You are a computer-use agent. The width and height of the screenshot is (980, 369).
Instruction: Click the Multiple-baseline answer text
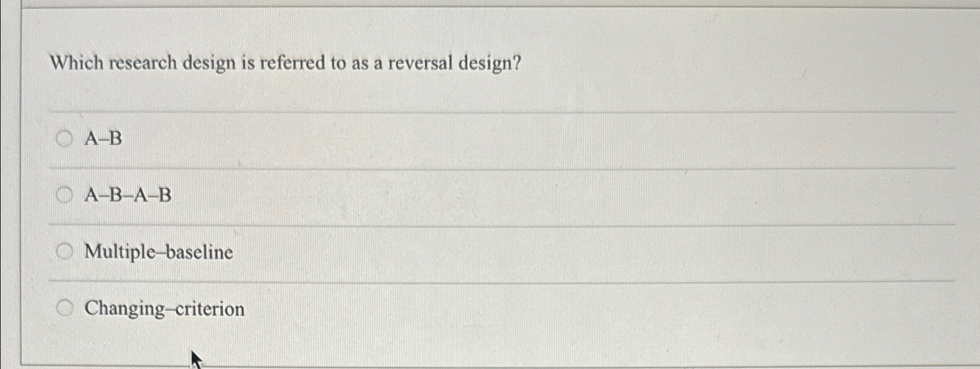[158, 251]
